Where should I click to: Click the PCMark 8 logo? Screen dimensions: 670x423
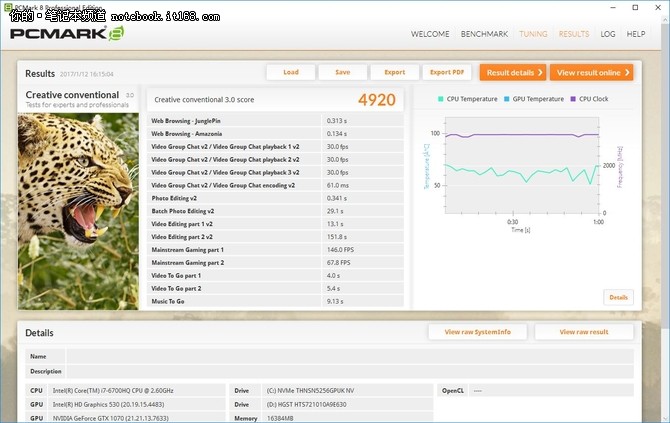[x=67, y=34]
